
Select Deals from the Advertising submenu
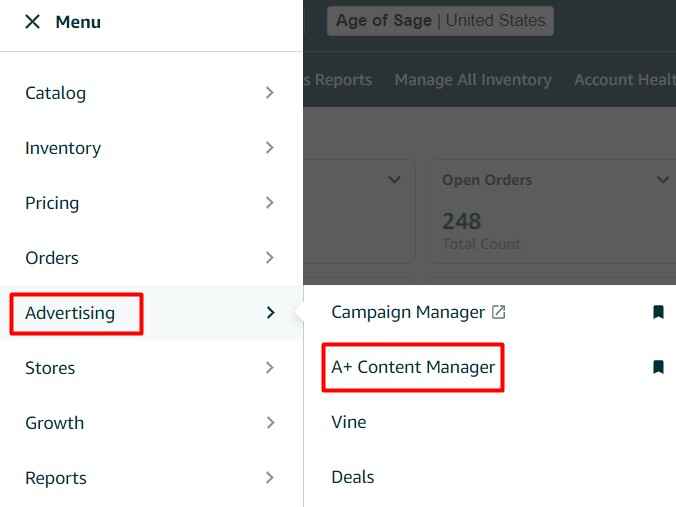click(x=353, y=477)
